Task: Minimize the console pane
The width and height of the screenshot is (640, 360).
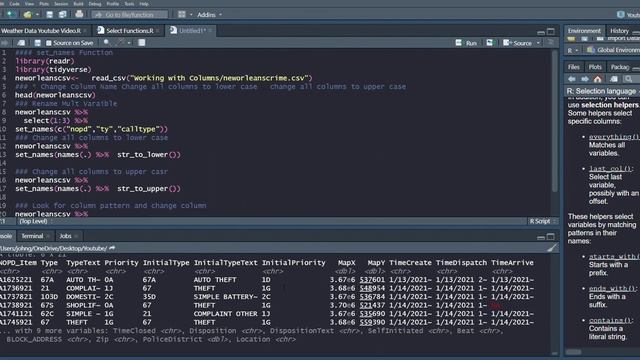Action: pyautogui.click(x=541, y=237)
